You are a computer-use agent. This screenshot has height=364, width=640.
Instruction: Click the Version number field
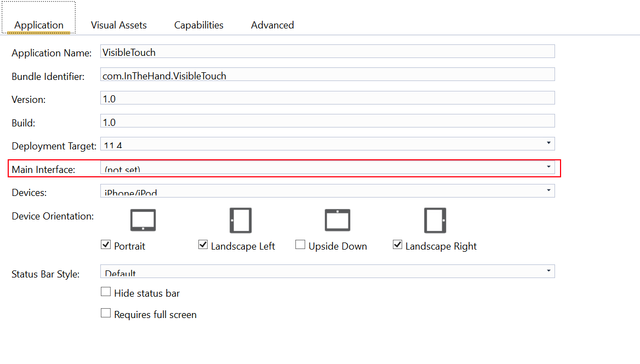pos(327,98)
